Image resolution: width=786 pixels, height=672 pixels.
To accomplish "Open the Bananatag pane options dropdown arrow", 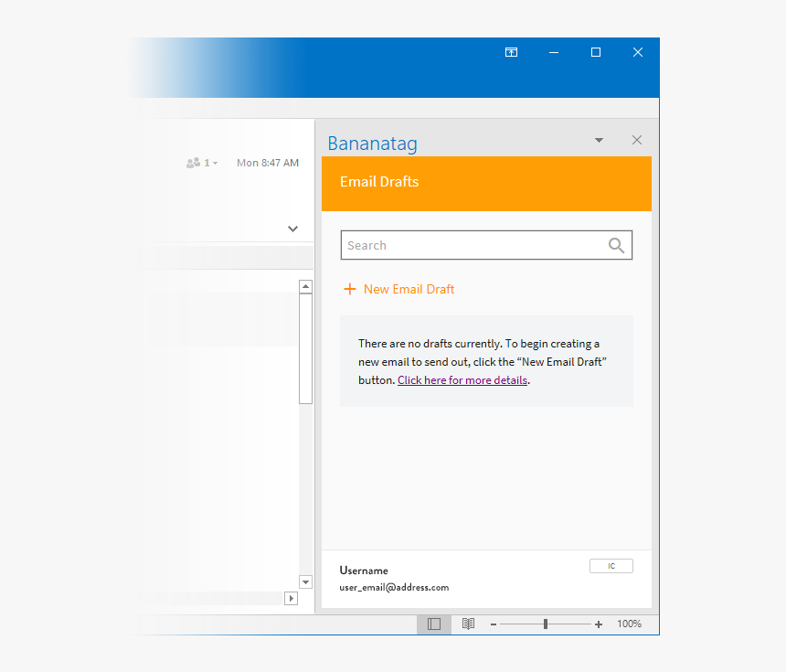I will point(599,141).
